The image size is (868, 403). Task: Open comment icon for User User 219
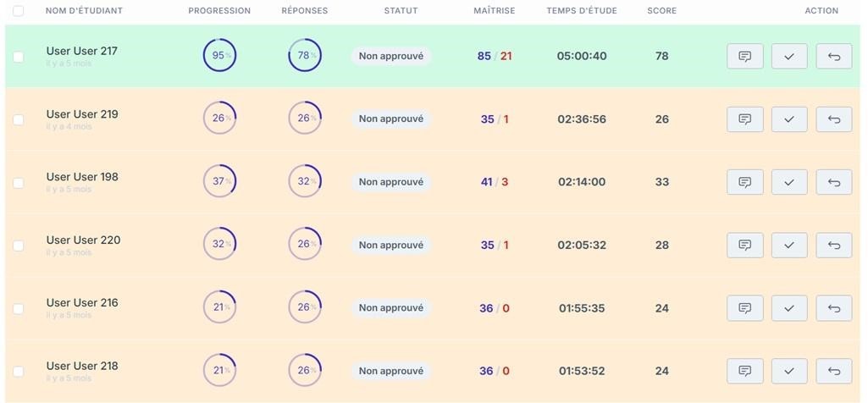pyautogui.click(x=745, y=119)
